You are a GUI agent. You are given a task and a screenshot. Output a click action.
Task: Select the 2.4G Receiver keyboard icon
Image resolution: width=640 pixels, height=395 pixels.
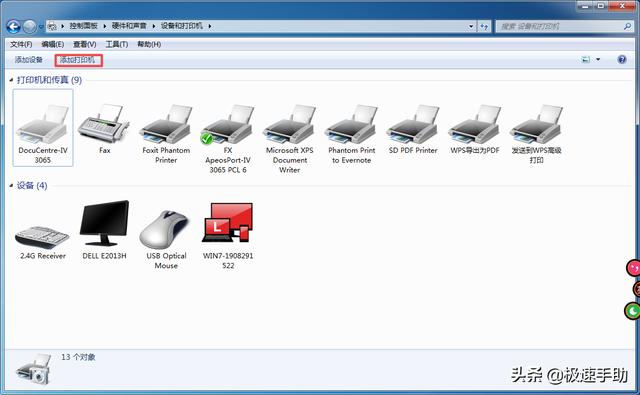(x=42, y=237)
